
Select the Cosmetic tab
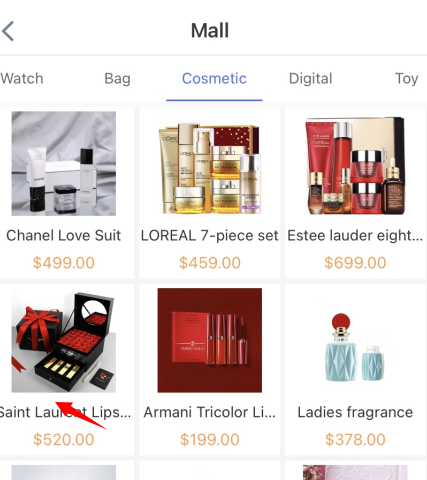(x=214, y=79)
